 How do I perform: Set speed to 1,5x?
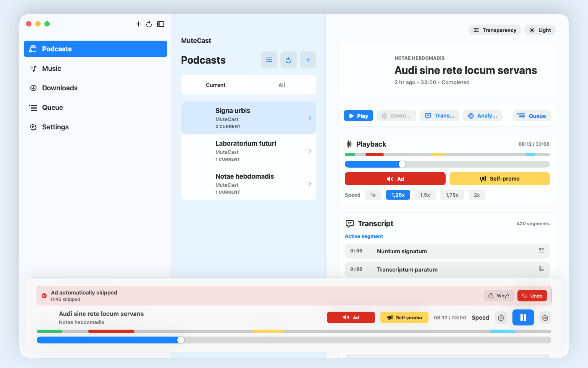(425, 195)
